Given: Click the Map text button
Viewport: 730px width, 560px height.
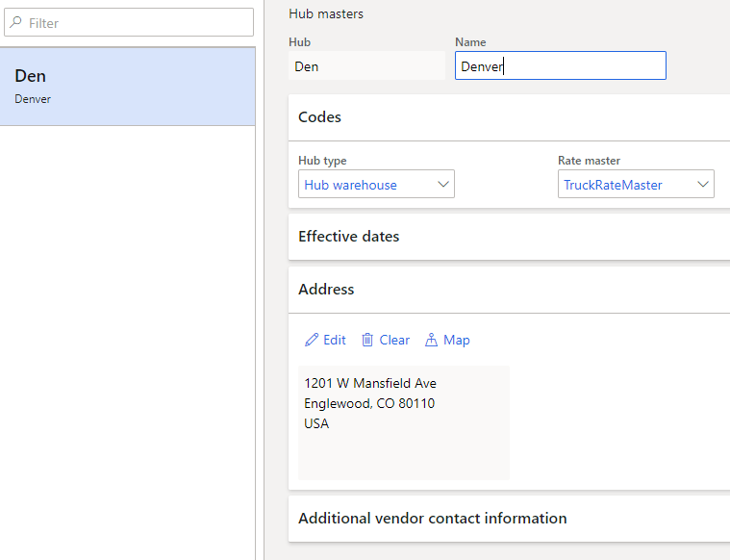Looking at the screenshot, I should click(456, 340).
